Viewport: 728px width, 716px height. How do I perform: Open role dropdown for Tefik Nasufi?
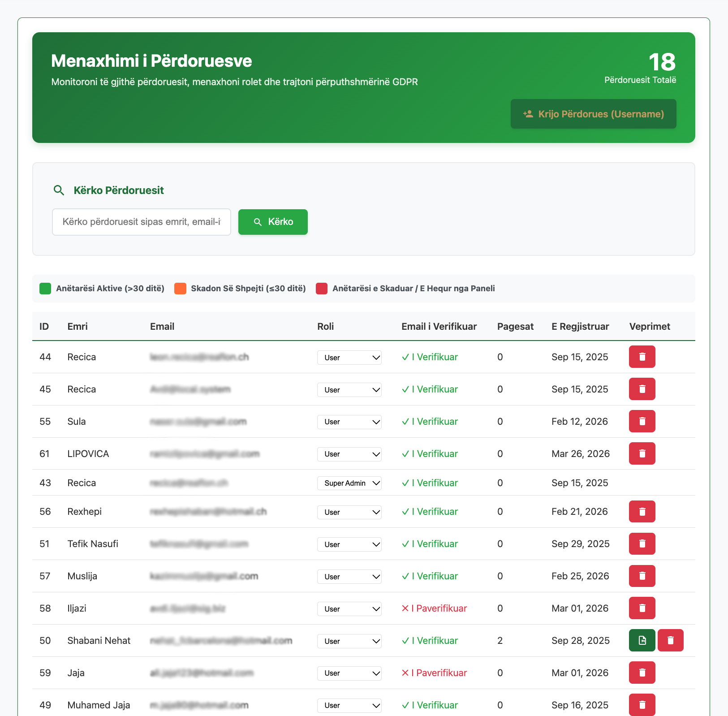(x=349, y=544)
